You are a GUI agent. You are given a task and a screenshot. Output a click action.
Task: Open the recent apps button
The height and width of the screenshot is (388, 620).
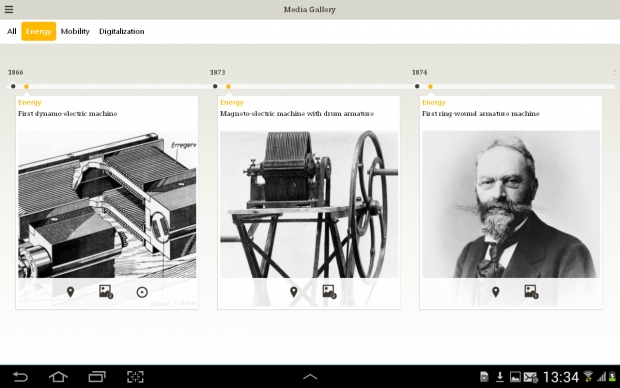97,377
